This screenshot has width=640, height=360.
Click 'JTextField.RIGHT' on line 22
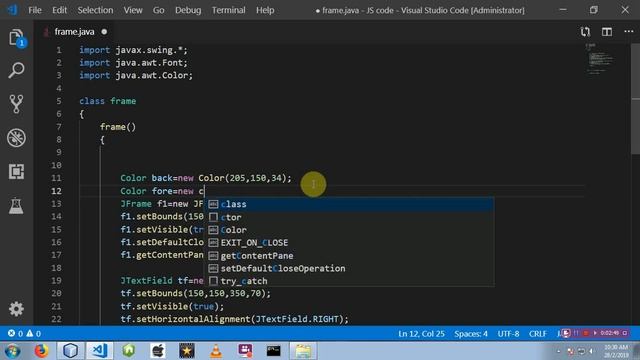pos(297,319)
